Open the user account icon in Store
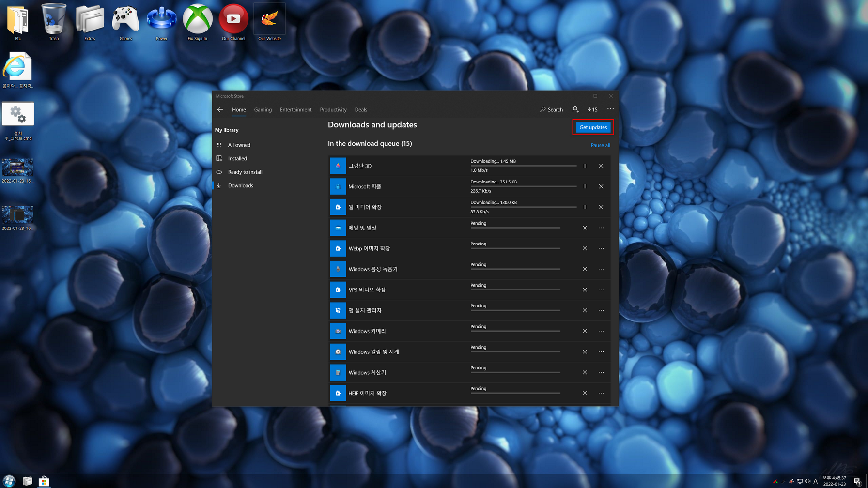This screenshot has height=488, width=868. (575, 109)
